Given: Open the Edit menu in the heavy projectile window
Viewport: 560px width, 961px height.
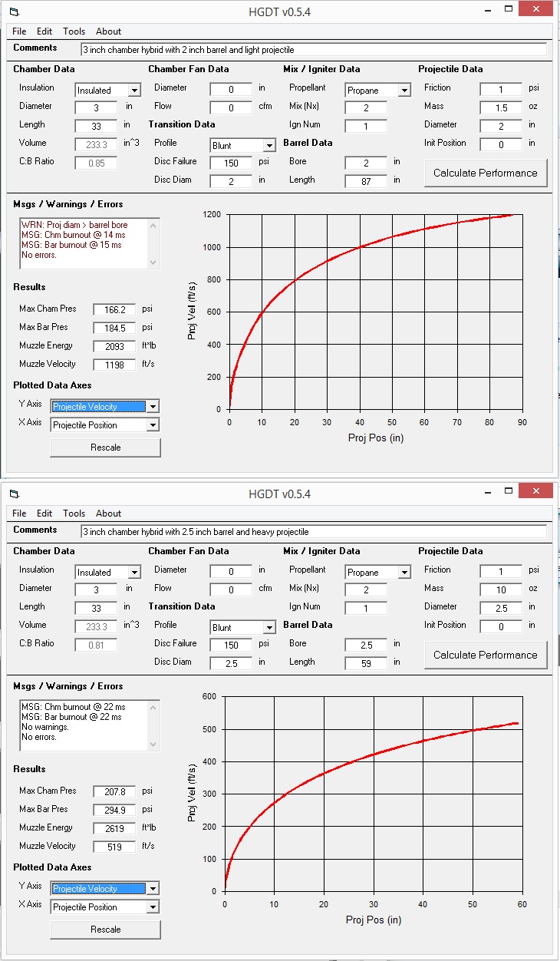Looking at the screenshot, I should tap(44, 514).
